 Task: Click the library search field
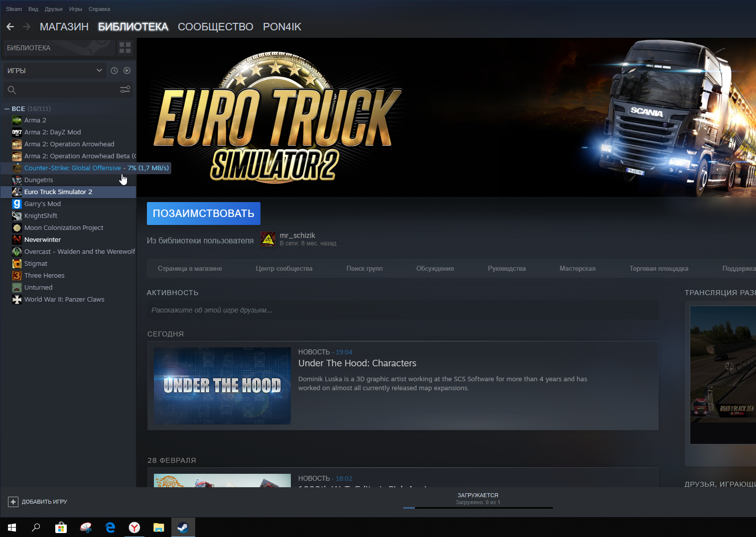pyautogui.click(x=68, y=90)
